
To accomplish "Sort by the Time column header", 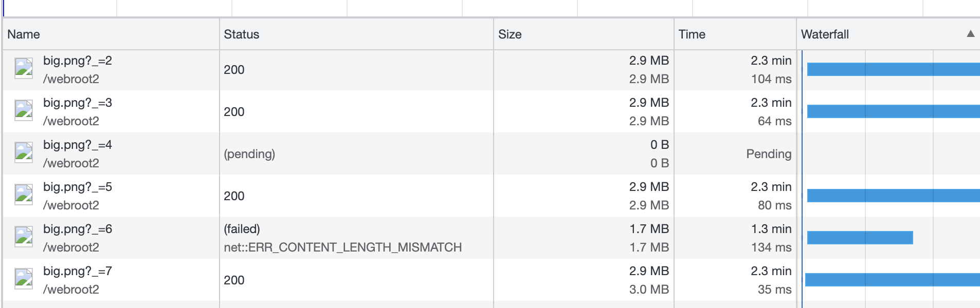I will [x=692, y=34].
